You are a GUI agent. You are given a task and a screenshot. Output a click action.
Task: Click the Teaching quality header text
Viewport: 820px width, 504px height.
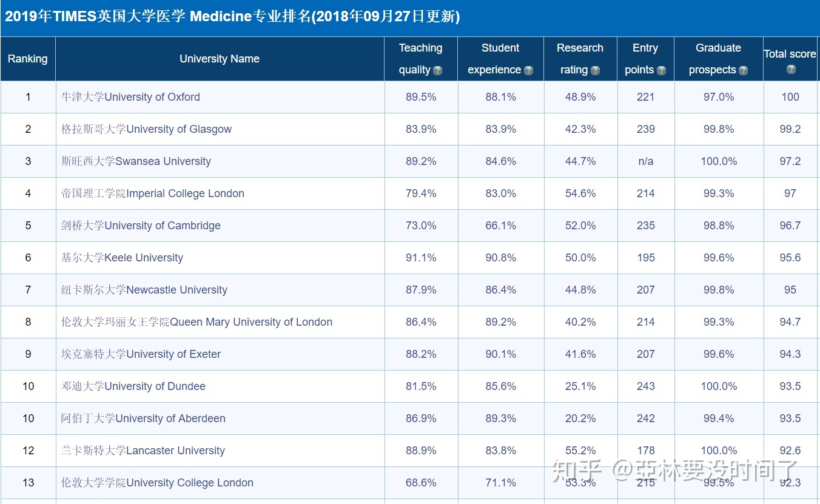click(x=420, y=59)
